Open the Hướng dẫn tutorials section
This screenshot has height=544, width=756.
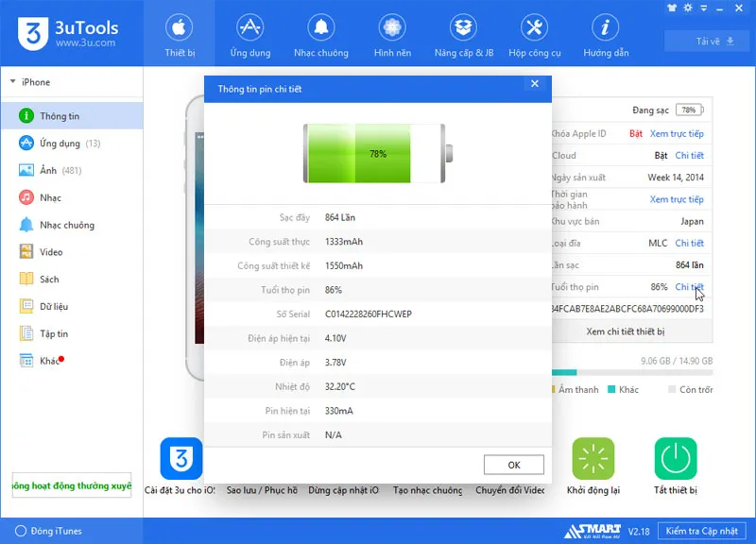[606, 35]
